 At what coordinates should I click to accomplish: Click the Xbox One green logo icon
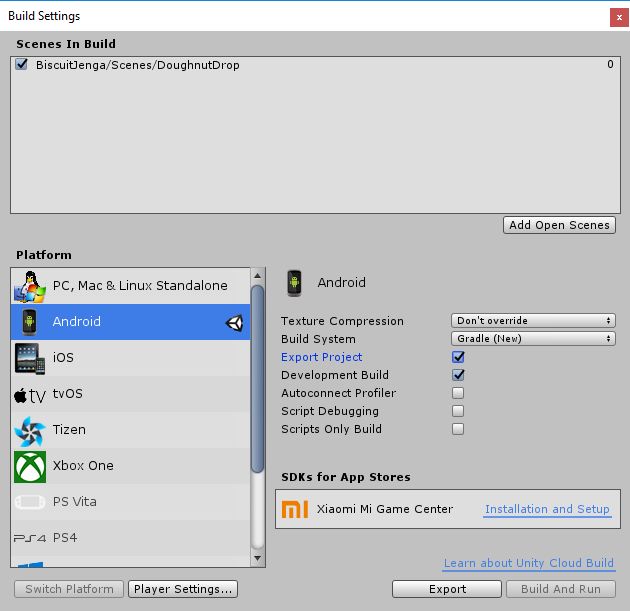[x=30, y=467]
